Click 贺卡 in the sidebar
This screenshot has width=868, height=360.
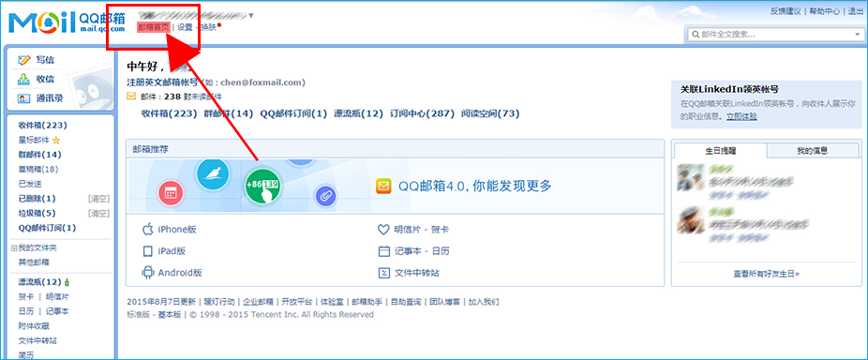[26, 297]
